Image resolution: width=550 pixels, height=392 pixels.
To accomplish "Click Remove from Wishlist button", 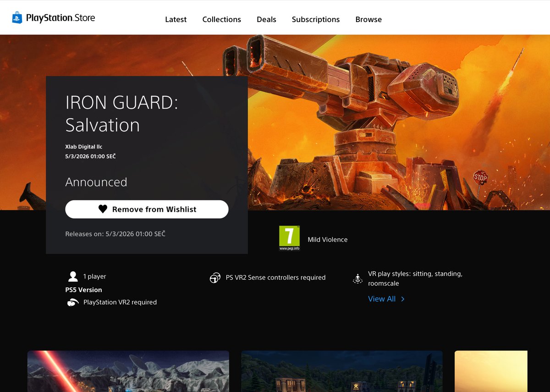I will click(147, 209).
